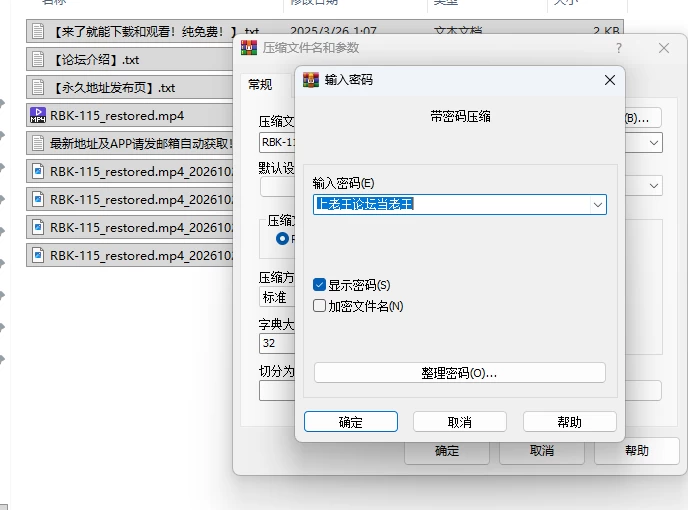Click the WinRAR icon in the password dialog title
688x510 pixels.
(x=311, y=80)
